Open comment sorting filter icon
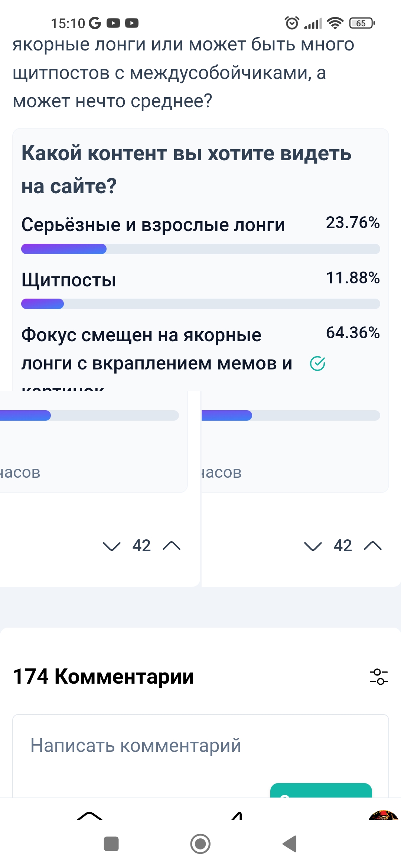The height and width of the screenshot is (868, 401). click(x=379, y=677)
